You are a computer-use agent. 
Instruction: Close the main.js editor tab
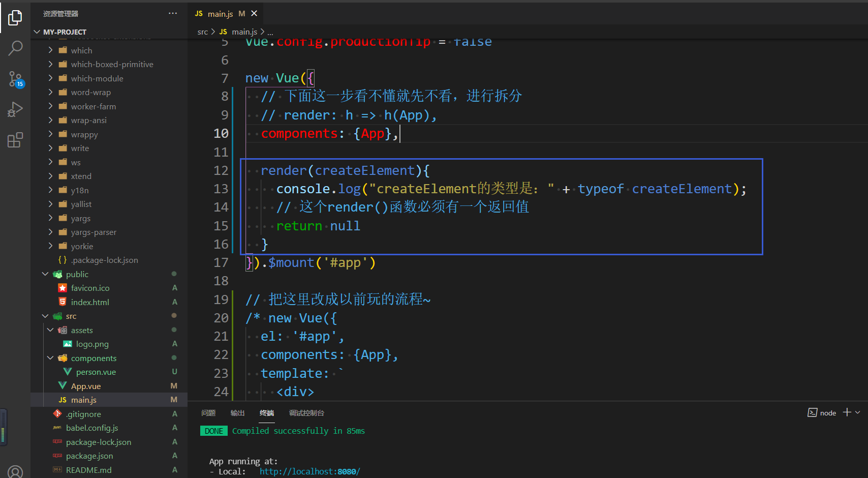pyautogui.click(x=254, y=13)
